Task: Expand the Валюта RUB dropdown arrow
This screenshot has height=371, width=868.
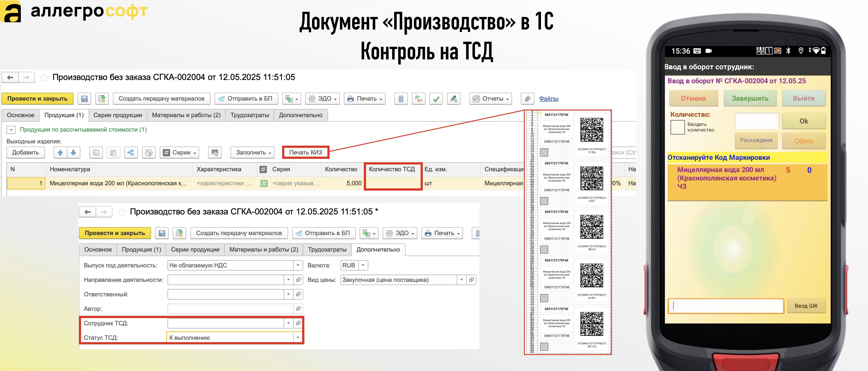Action: 363,265
